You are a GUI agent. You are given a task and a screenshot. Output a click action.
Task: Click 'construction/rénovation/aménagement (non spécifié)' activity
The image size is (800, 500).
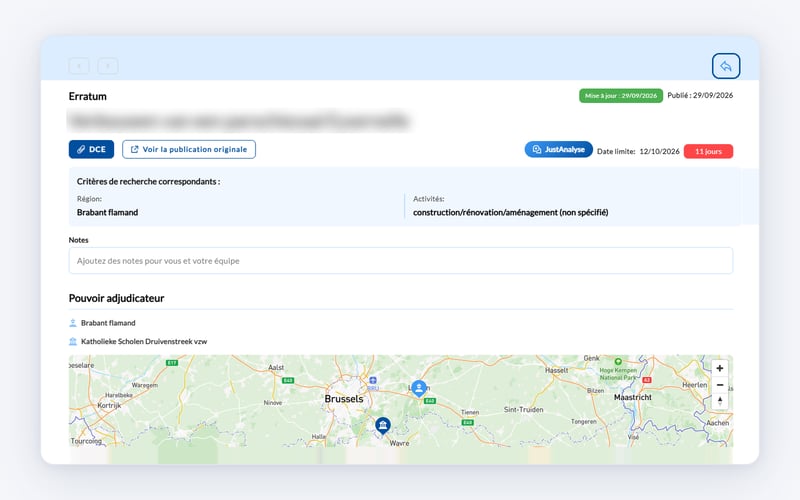(x=510, y=212)
